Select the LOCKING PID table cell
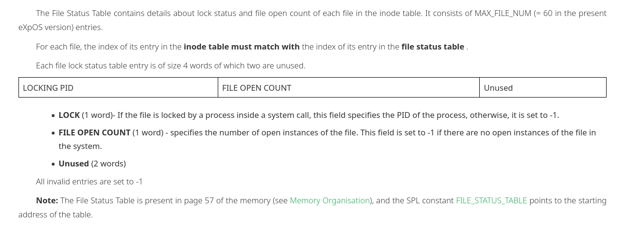 coord(118,87)
